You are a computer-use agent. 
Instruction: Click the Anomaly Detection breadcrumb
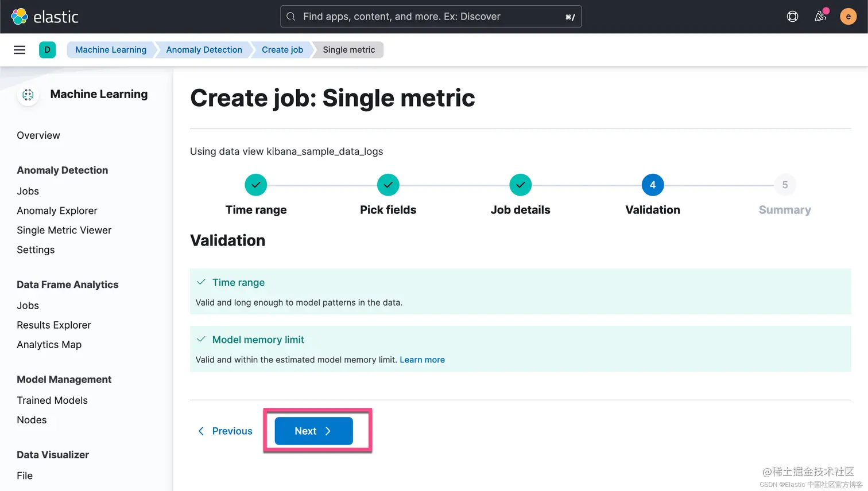click(x=204, y=50)
